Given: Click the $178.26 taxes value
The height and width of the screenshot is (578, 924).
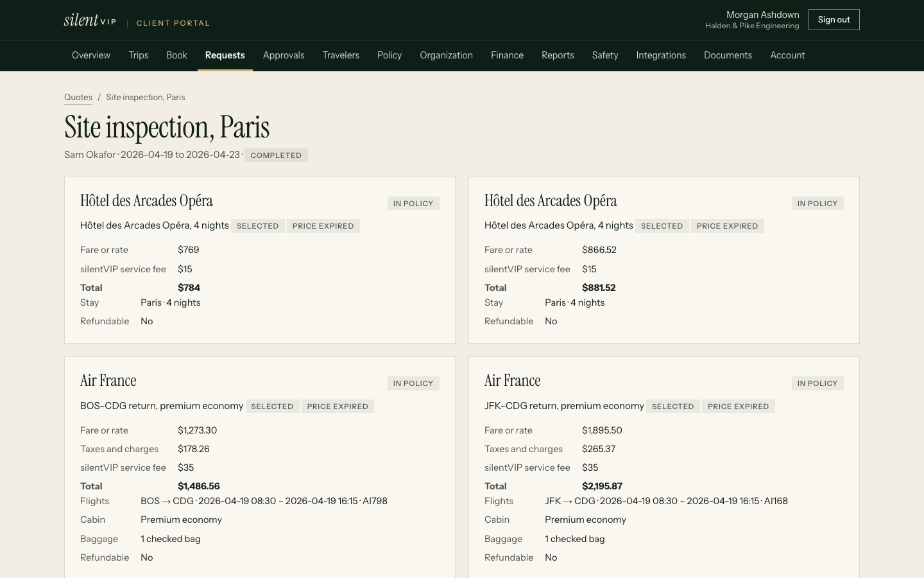Looking at the screenshot, I should 194,449.
